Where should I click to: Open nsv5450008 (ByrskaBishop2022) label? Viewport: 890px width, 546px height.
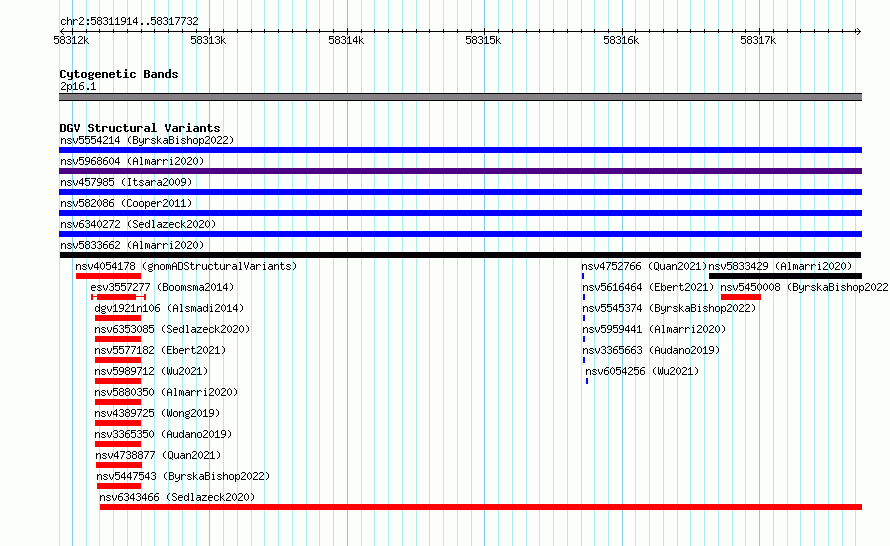tap(804, 287)
